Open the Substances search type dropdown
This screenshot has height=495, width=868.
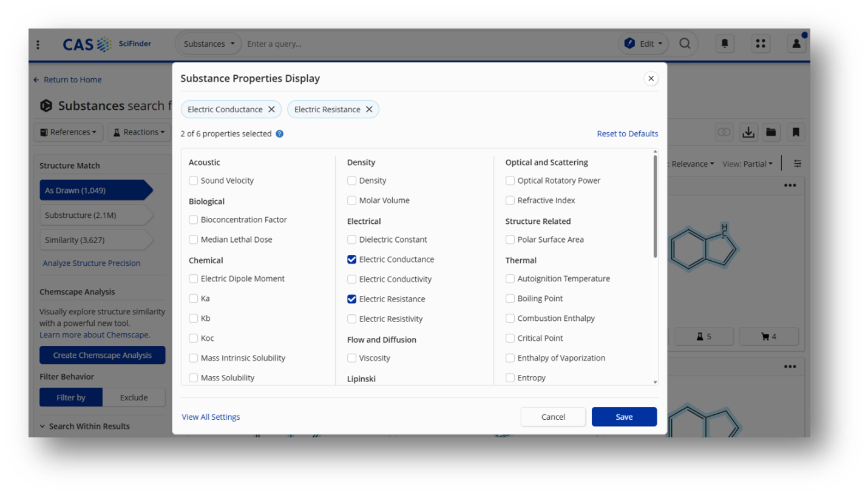pos(209,44)
